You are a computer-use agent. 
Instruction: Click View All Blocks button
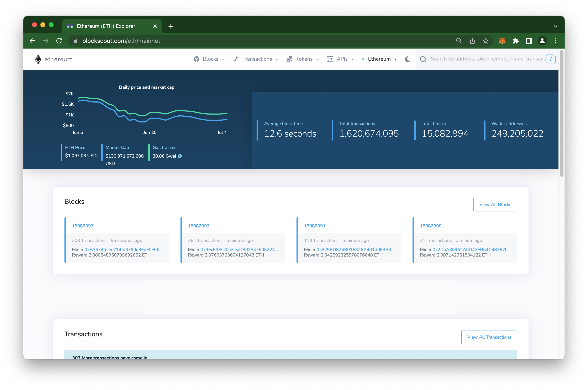495,204
